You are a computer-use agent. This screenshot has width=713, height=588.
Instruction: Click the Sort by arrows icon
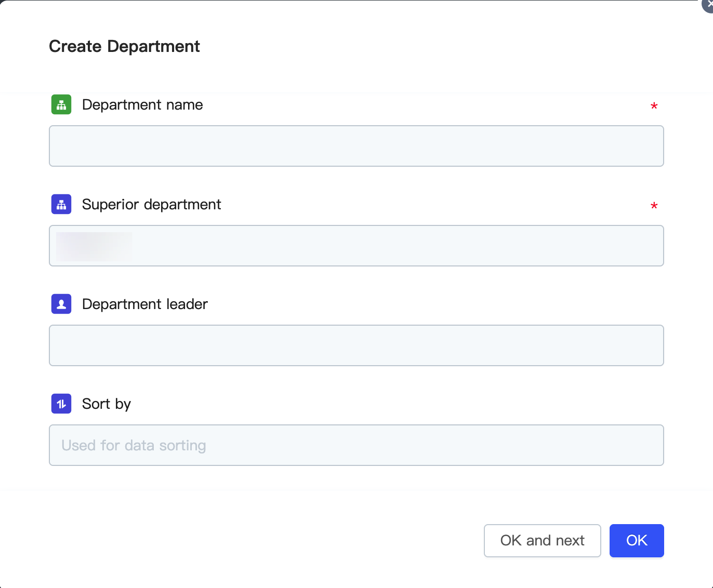pyautogui.click(x=61, y=404)
